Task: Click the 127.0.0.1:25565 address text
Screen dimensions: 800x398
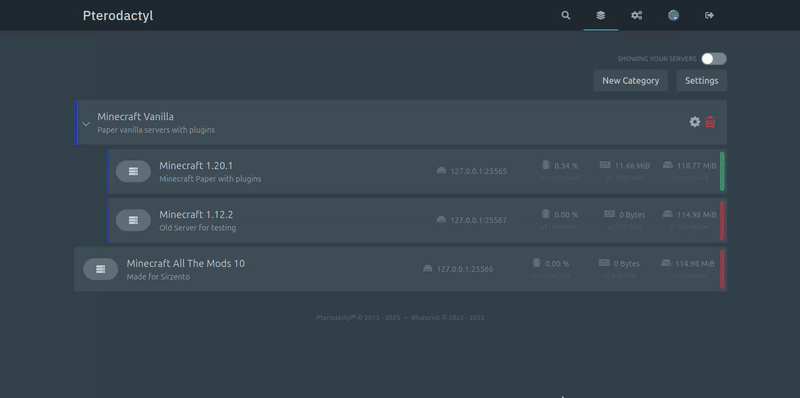Action: 479,171
